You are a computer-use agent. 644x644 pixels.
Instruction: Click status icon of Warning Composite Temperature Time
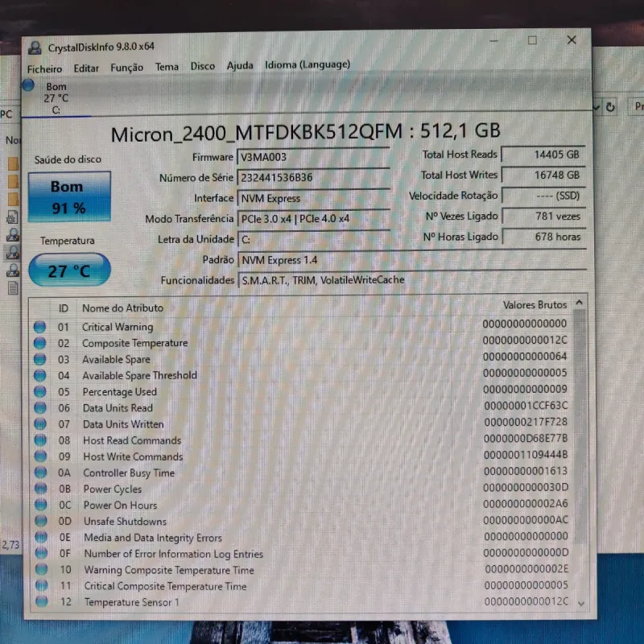tap(42, 569)
